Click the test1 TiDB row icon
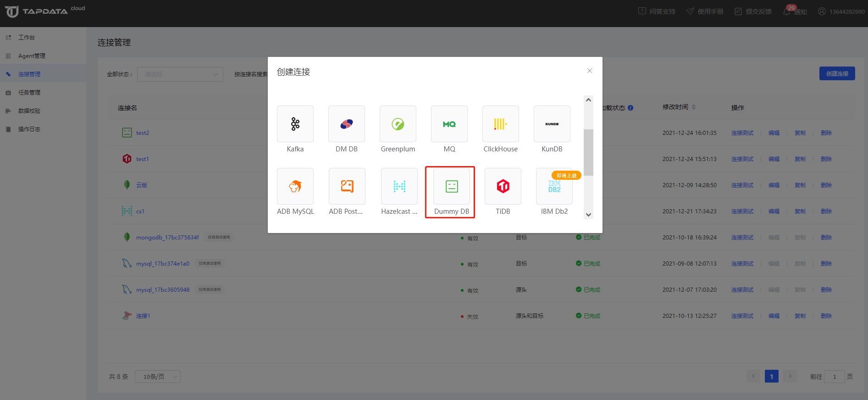The image size is (868, 400). pos(127,159)
